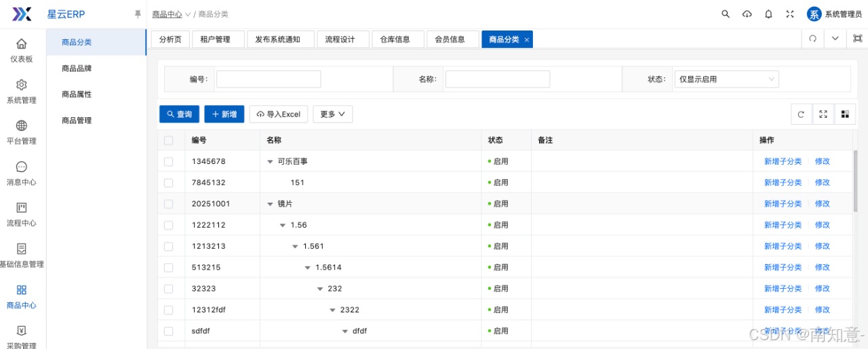The image size is (868, 349).
Task: Switch to the 分析页 tab
Action: [170, 39]
